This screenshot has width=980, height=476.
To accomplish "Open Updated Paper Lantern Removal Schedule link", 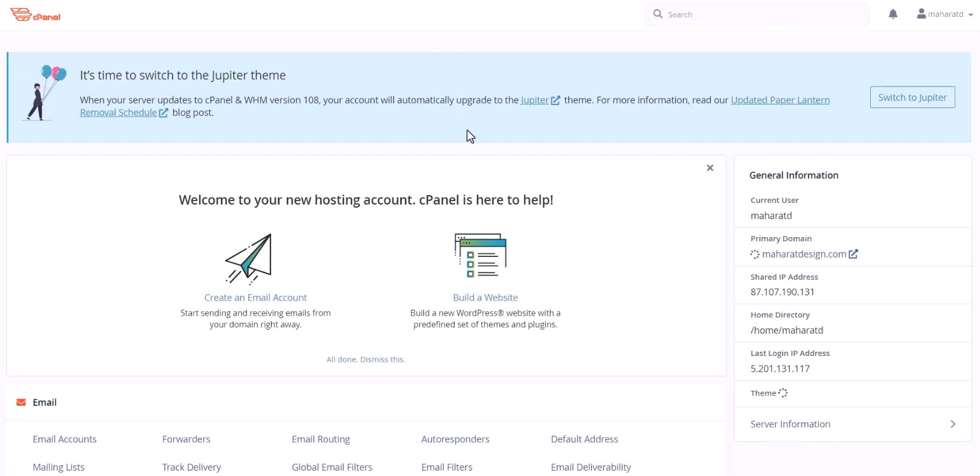I will 780,100.
